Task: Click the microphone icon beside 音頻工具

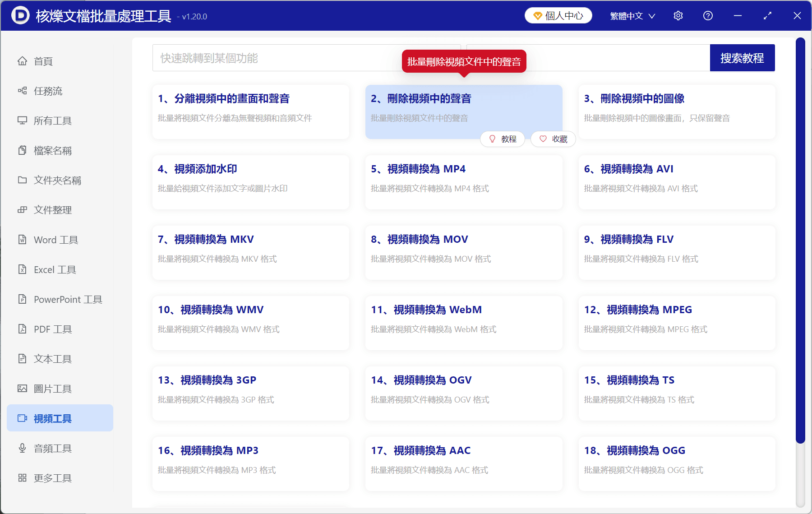Action: click(x=22, y=448)
